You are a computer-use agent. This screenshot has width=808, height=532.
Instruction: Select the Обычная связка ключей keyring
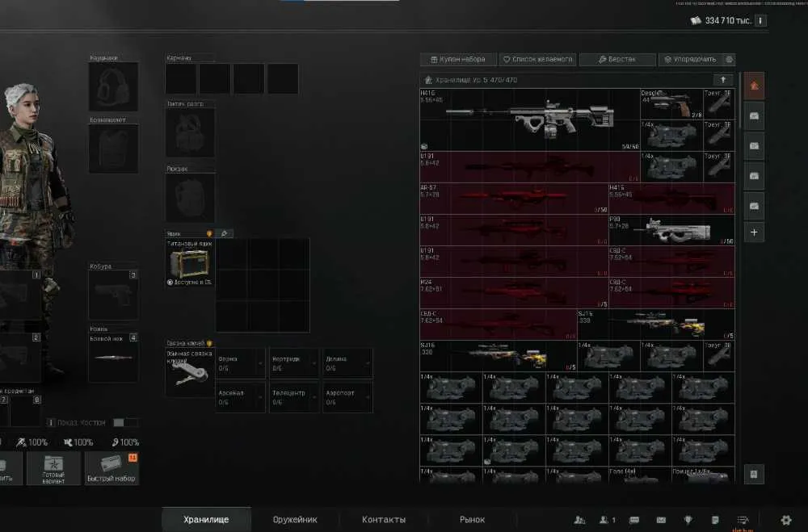189,372
